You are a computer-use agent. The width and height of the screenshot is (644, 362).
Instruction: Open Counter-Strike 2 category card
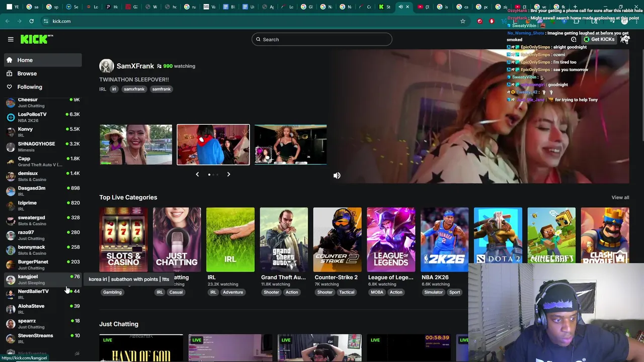(337, 239)
